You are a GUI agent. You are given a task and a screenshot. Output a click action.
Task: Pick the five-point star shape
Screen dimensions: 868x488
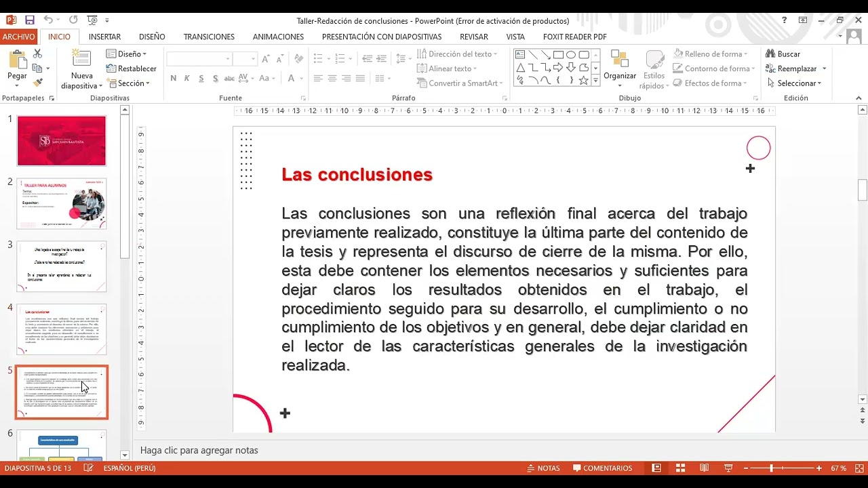tap(583, 81)
